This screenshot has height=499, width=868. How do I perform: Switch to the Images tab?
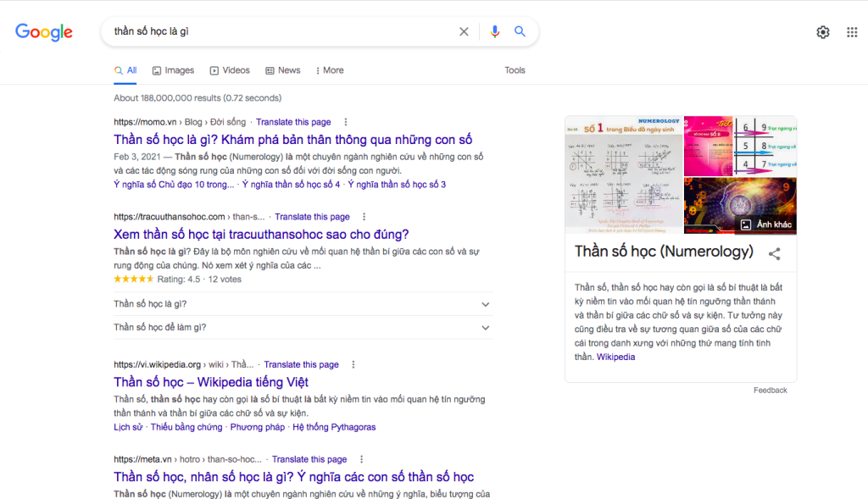pos(173,70)
